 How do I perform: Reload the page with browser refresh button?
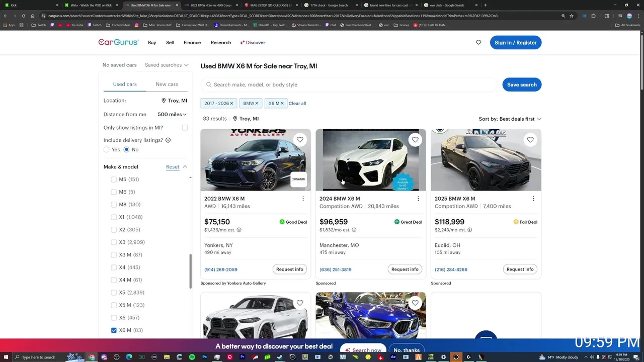click(x=23, y=16)
